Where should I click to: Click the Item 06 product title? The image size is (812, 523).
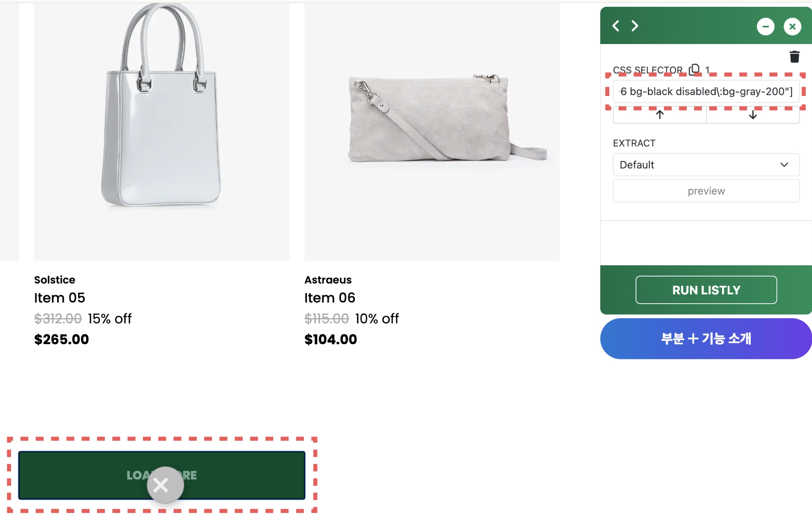tap(330, 298)
